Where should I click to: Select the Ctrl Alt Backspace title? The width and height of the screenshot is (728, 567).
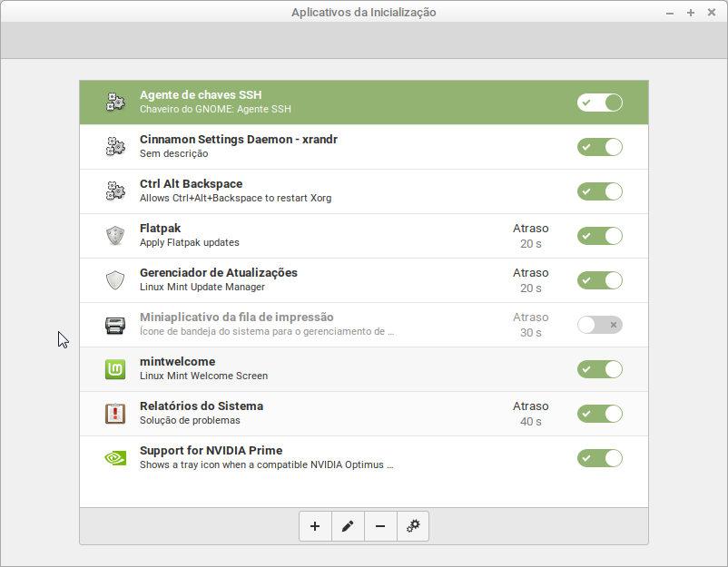point(191,184)
